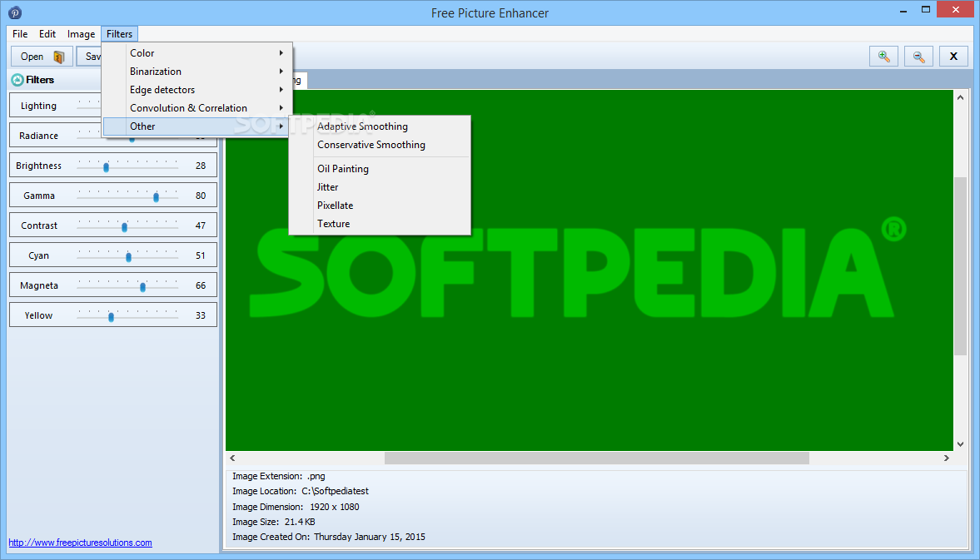The height and width of the screenshot is (560, 980).
Task: Click the vertical scrollbar up arrow
Action: 960,97
